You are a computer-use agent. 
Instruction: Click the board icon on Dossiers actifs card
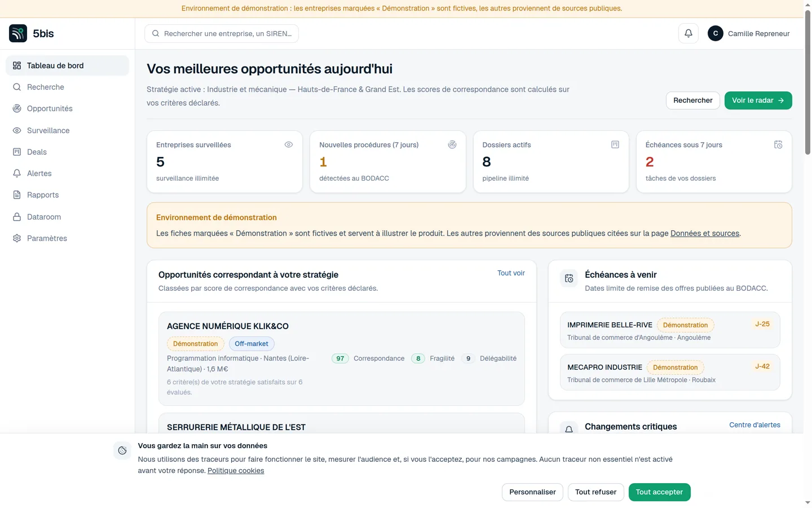point(615,144)
